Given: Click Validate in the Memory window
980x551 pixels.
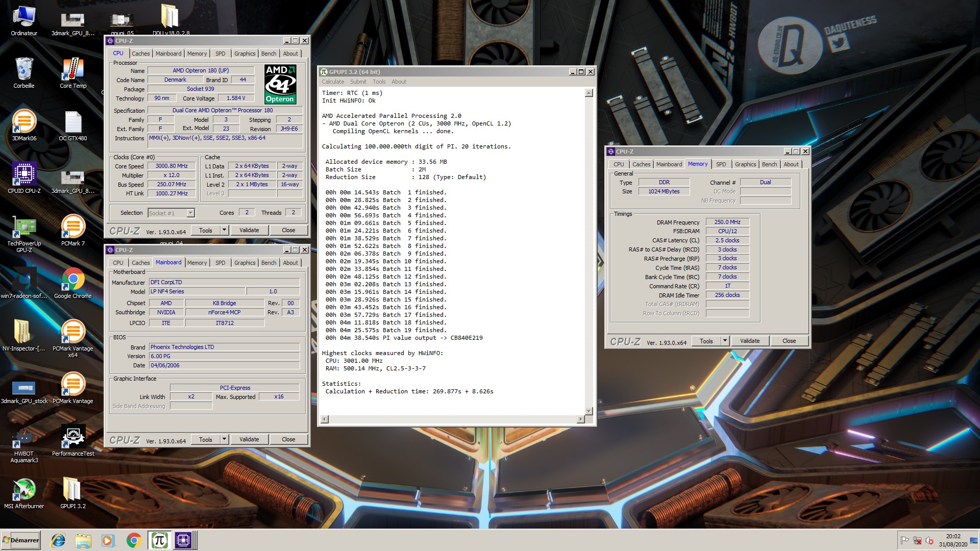Looking at the screenshot, I should (750, 341).
